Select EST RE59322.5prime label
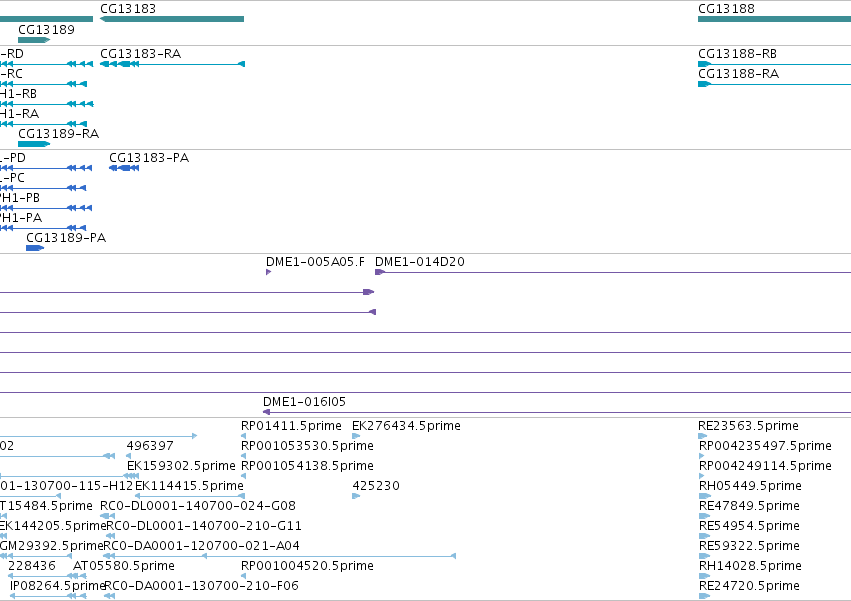Screen dimensions: 851x601 click(x=749, y=546)
